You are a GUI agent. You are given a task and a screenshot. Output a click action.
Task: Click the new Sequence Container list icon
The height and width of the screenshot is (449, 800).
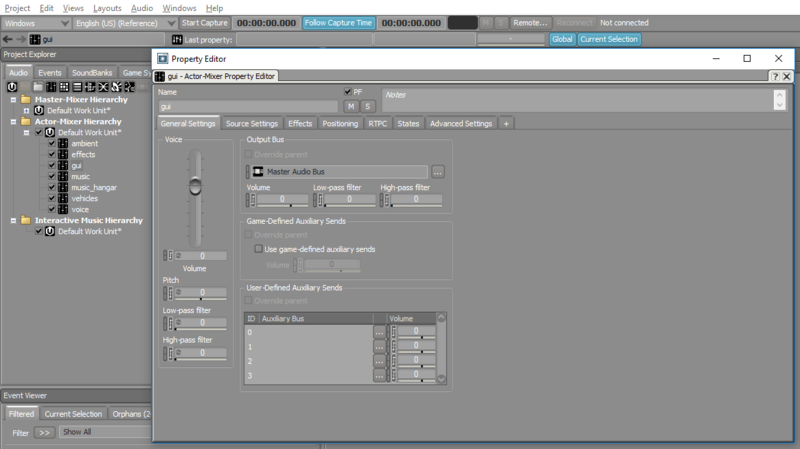(x=77, y=87)
